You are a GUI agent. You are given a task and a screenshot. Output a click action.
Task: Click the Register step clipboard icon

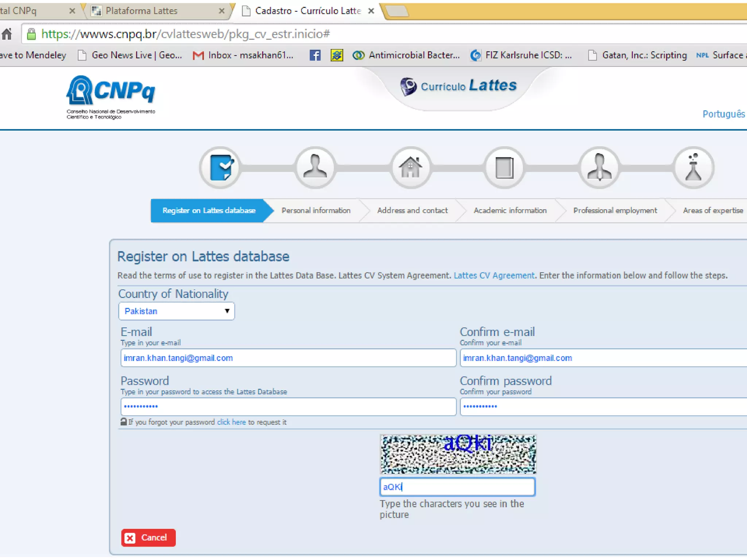point(220,168)
